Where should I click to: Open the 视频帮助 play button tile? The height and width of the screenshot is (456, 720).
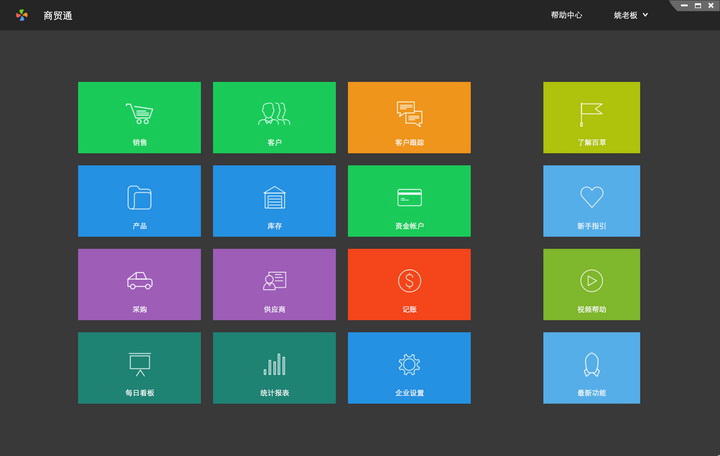[x=591, y=284]
